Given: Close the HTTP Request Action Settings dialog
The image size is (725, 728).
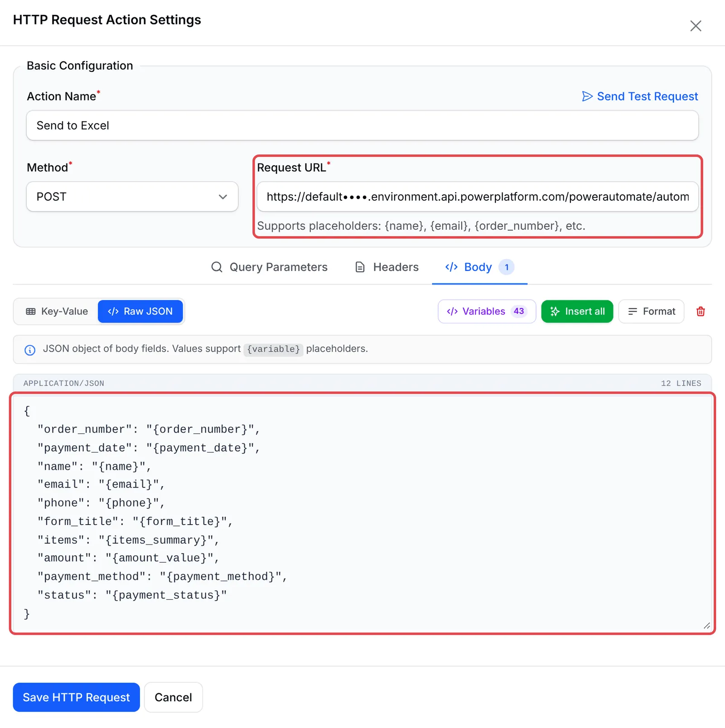Looking at the screenshot, I should pos(696,26).
